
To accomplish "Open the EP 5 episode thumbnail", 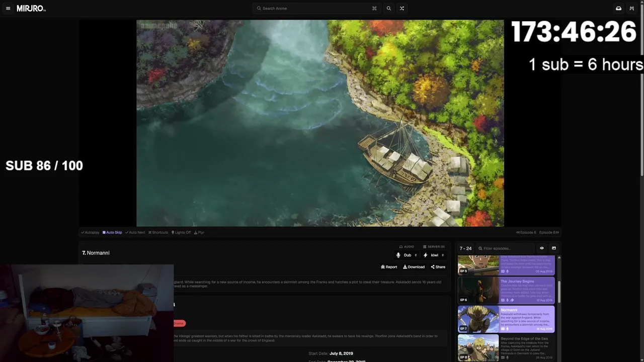I will click(478, 265).
